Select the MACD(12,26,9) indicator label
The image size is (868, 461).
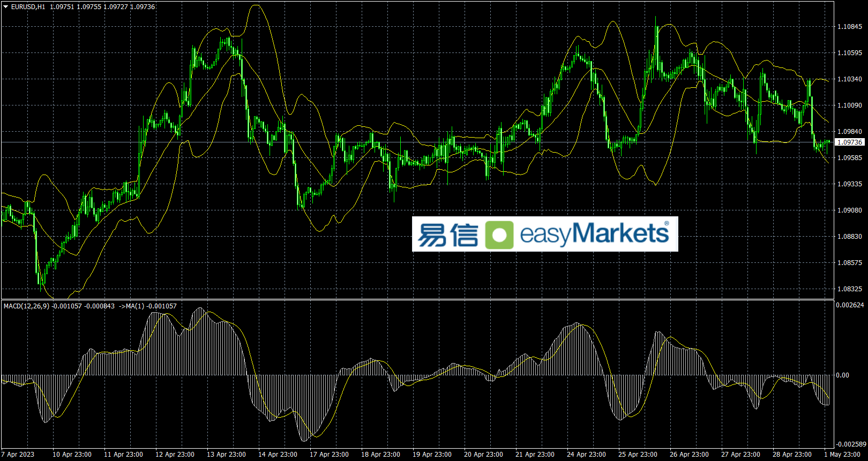pos(26,306)
